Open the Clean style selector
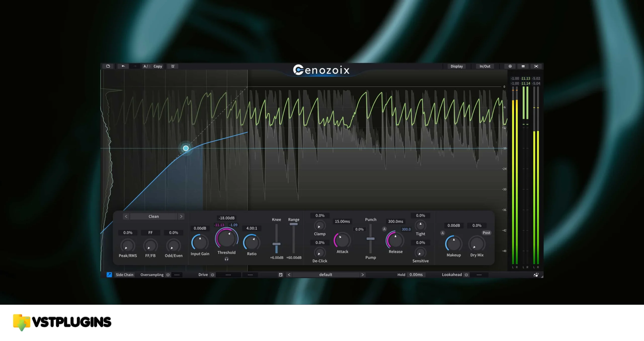This screenshot has height=341, width=644. point(153,216)
